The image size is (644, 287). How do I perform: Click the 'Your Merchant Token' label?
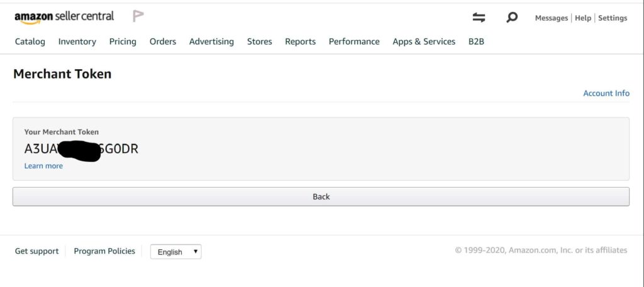coord(62,132)
